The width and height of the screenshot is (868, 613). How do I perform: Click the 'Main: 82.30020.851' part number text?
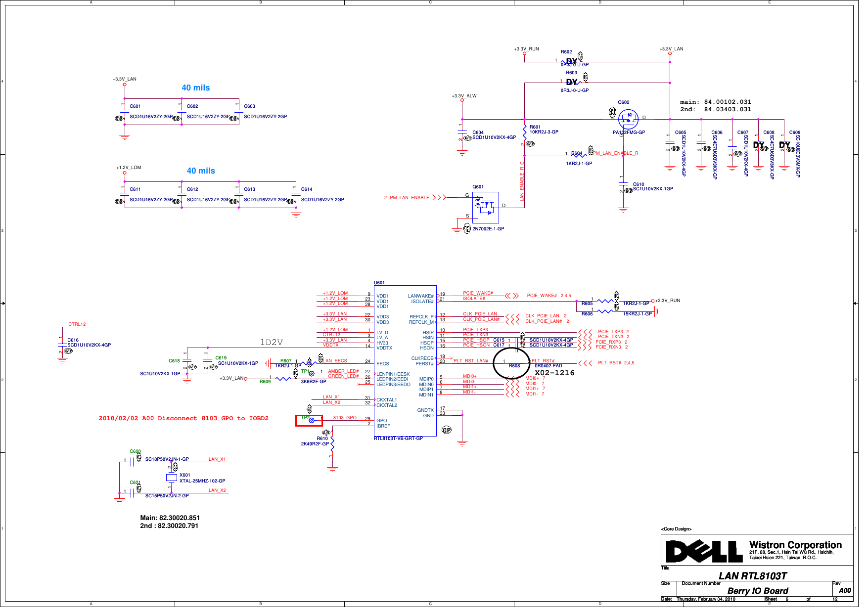(x=170, y=518)
